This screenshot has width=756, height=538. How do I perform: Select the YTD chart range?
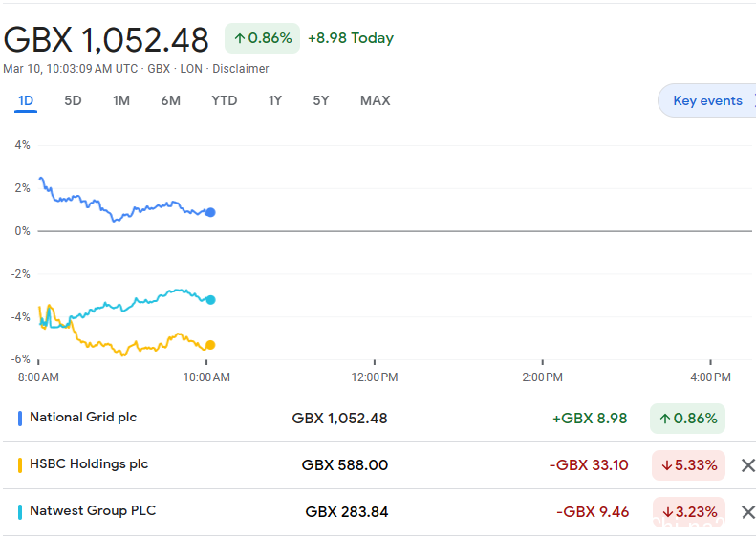tap(225, 100)
